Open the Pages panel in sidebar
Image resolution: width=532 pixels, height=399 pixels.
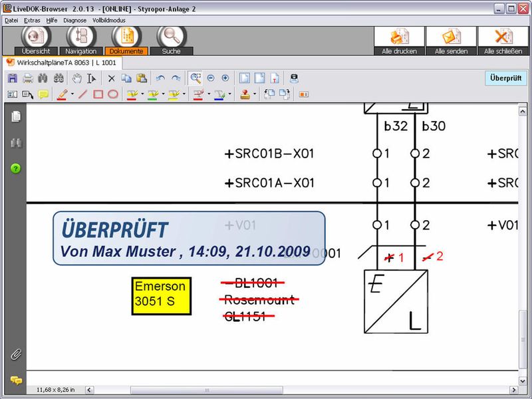(15, 116)
